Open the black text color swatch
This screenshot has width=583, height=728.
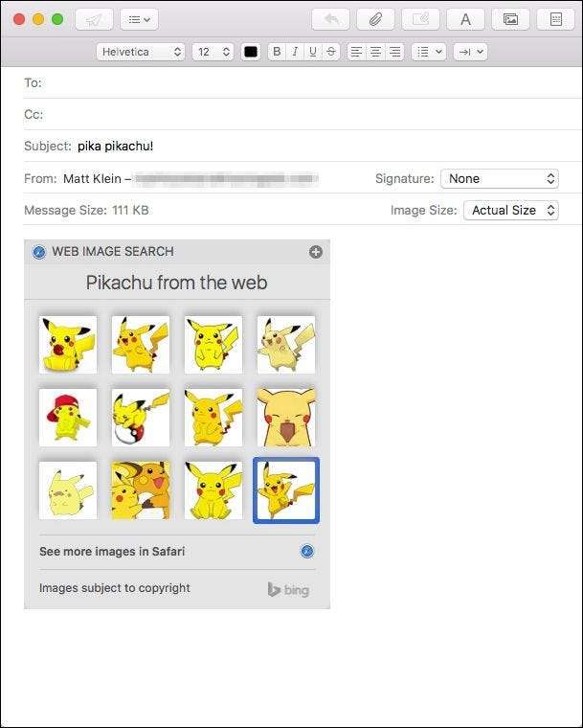coord(251,52)
